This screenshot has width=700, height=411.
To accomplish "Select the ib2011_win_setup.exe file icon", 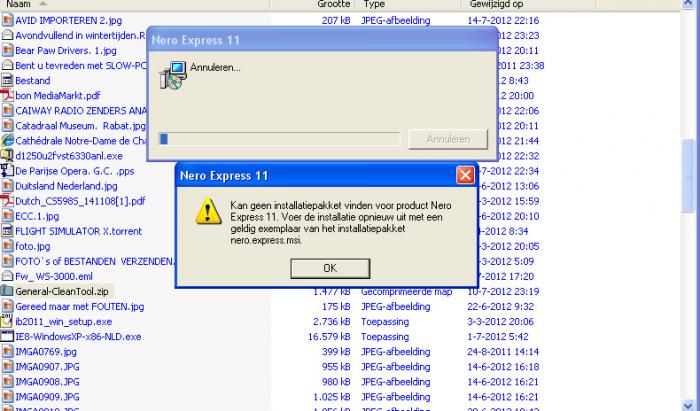I will coord(7,321).
